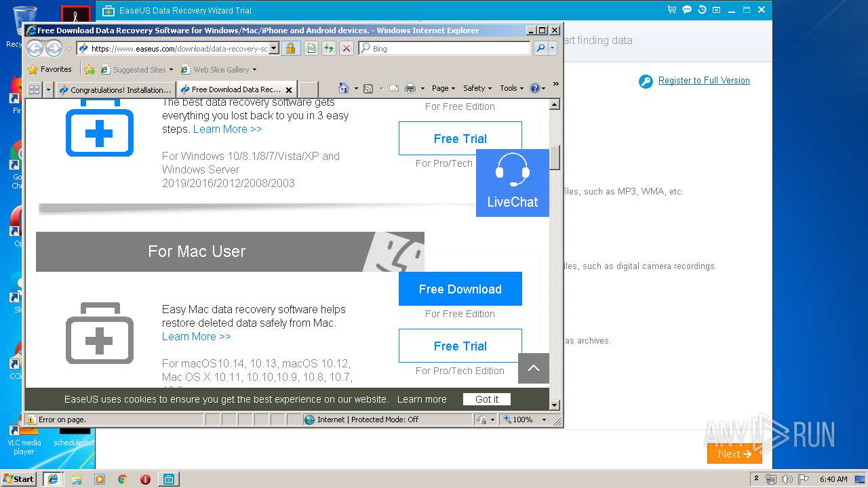Screen dimensions: 868x488
Task: Click the shopping cart icon in EaseUS title bar
Action: (671, 10)
